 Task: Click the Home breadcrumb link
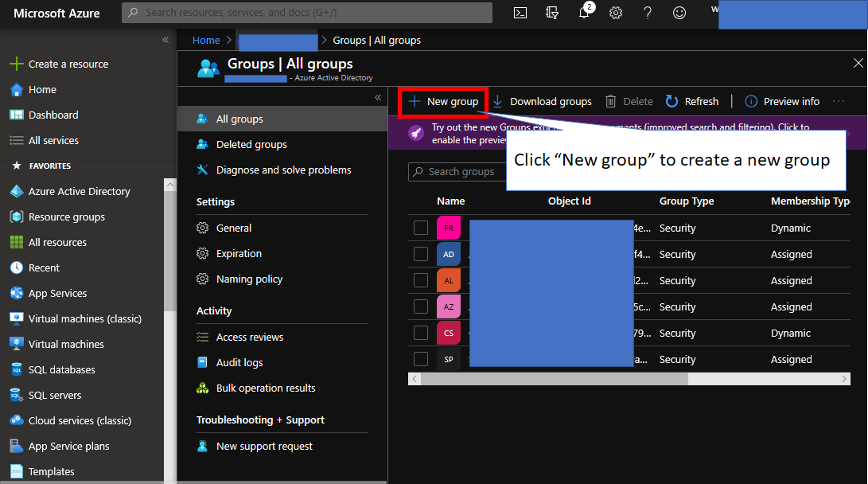(x=206, y=40)
